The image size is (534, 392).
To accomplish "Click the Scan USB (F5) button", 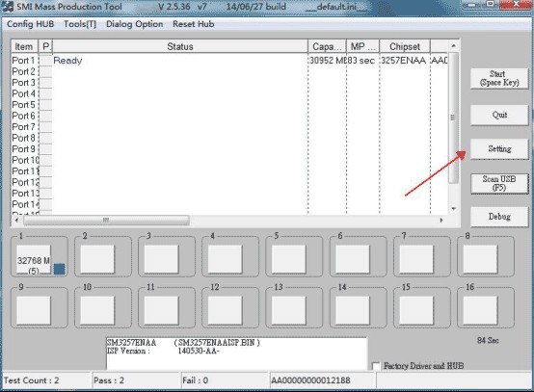I will (x=499, y=183).
